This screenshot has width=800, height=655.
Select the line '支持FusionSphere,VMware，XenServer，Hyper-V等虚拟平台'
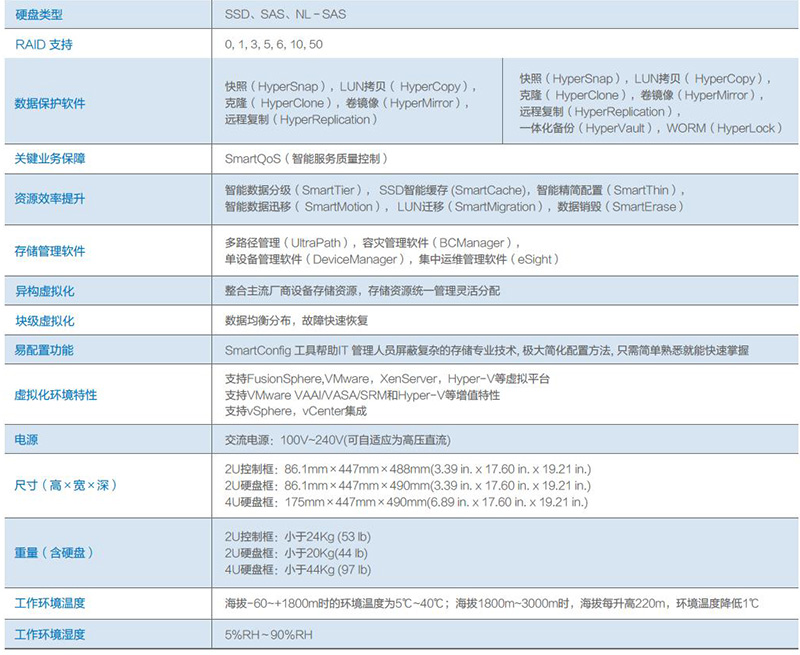387,379
